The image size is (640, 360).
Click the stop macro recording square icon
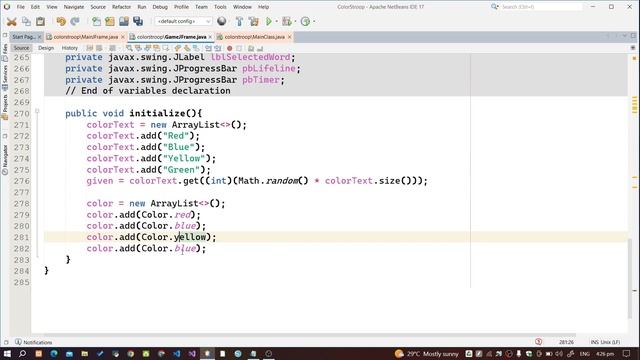point(239,48)
